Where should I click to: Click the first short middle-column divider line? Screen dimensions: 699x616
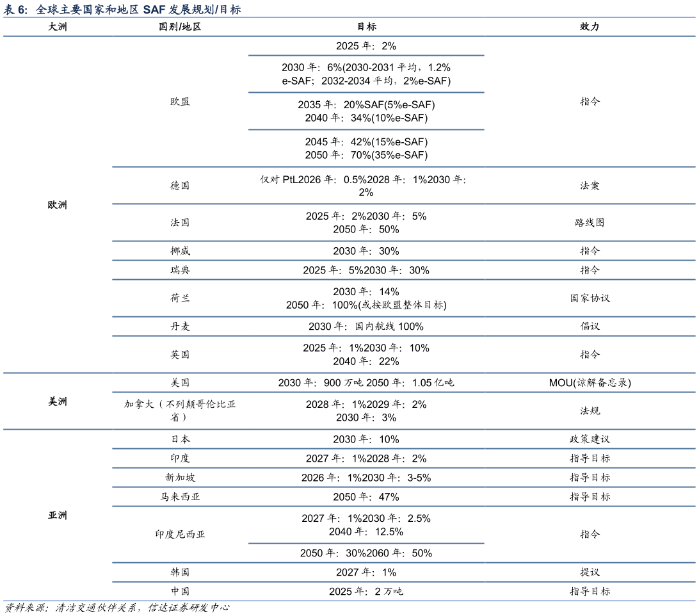click(366, 56)
